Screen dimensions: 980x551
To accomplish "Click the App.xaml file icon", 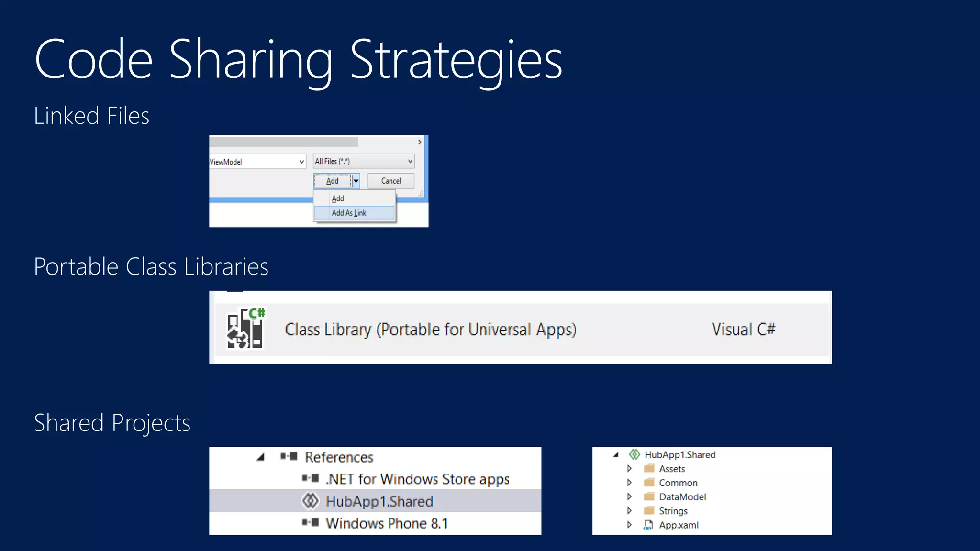I will (x=648, y=525).
